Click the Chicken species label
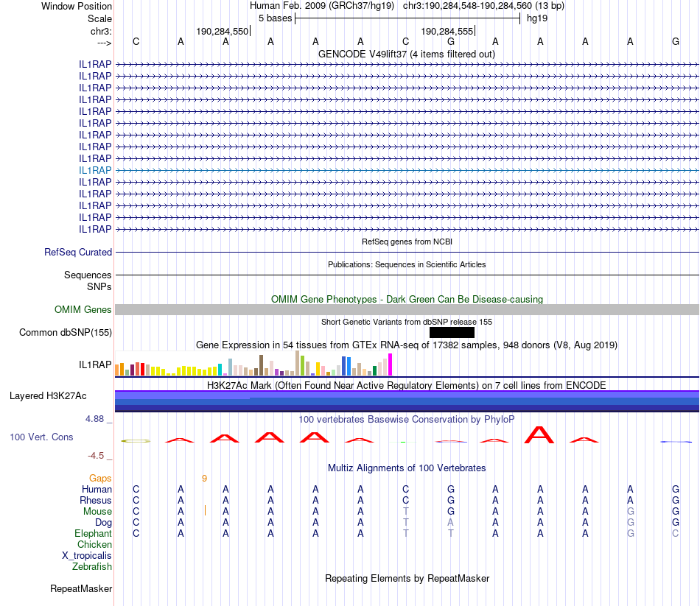Image resolution: width=700 pixels, height=606 pixels. click(x=94, y=544)
